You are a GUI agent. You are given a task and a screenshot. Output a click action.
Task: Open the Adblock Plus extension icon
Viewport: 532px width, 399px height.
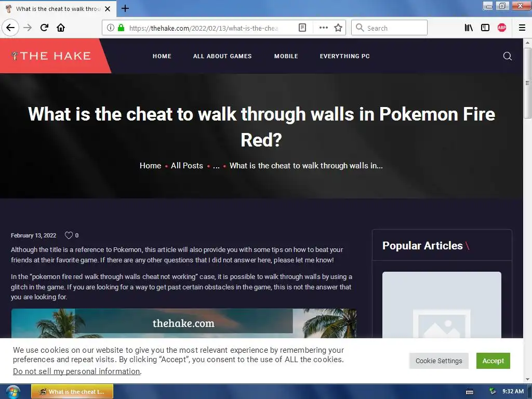(502, 28)
